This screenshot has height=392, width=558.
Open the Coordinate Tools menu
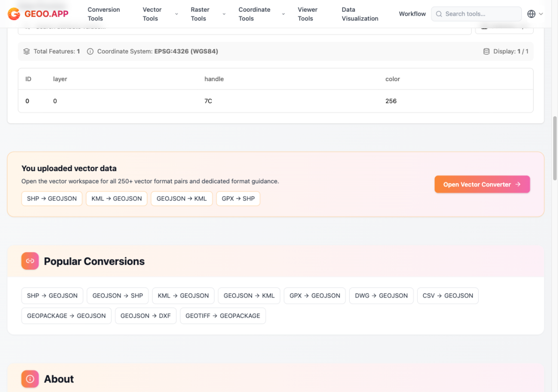(x=254, y=14)
